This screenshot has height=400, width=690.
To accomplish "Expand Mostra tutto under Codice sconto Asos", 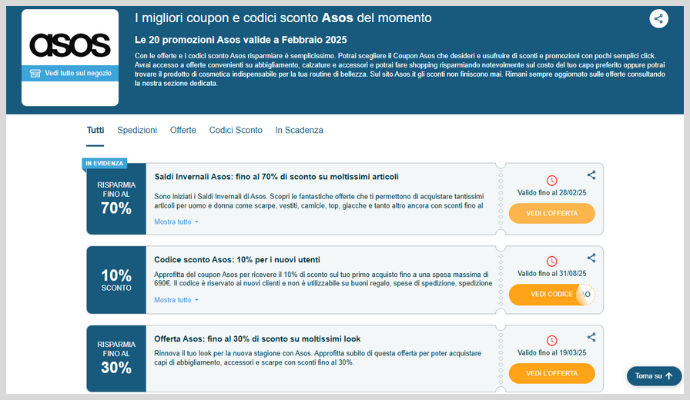I will coord(176,300).
